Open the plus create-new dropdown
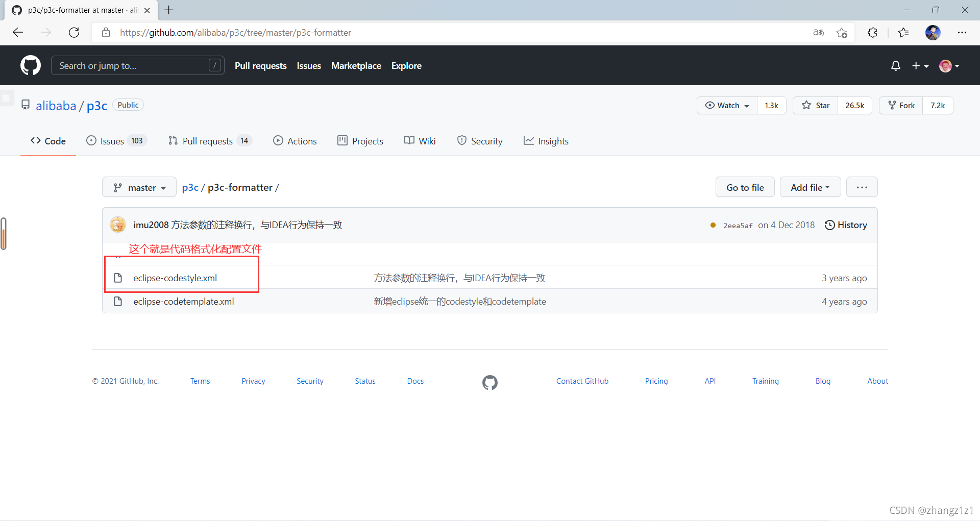The height and width of the screenshot is (521, 980). tap(920, 66)
